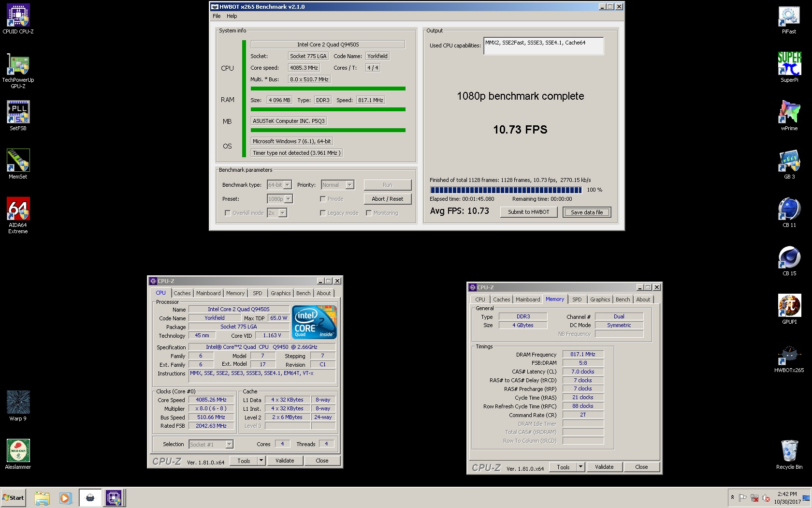
Task: Open the tray clock showing 2:42 PM
Action: click(787, 498)
